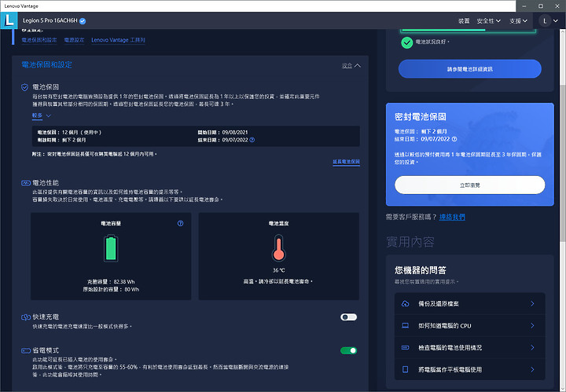This screenshot has width=566, height=392.
Task: Close the Lenovo Vantage window
Action: coord(557,6)
